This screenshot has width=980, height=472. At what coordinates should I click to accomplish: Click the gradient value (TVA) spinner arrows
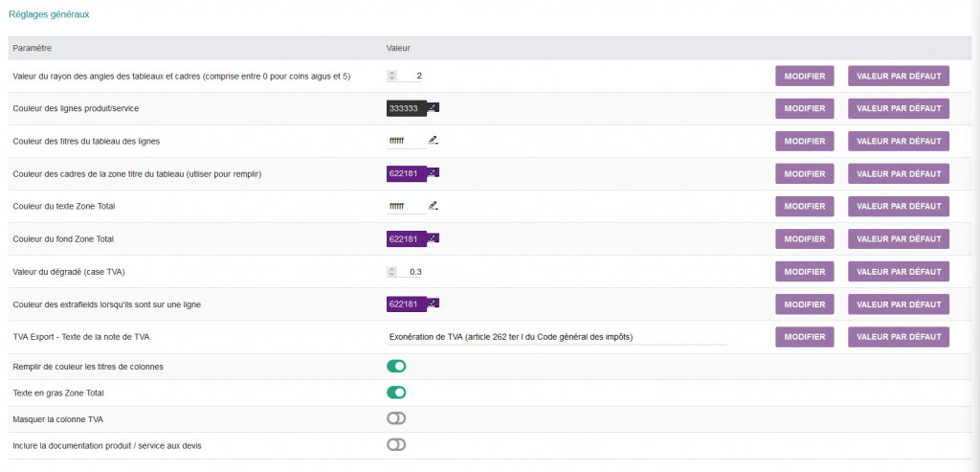click(391, 272)
